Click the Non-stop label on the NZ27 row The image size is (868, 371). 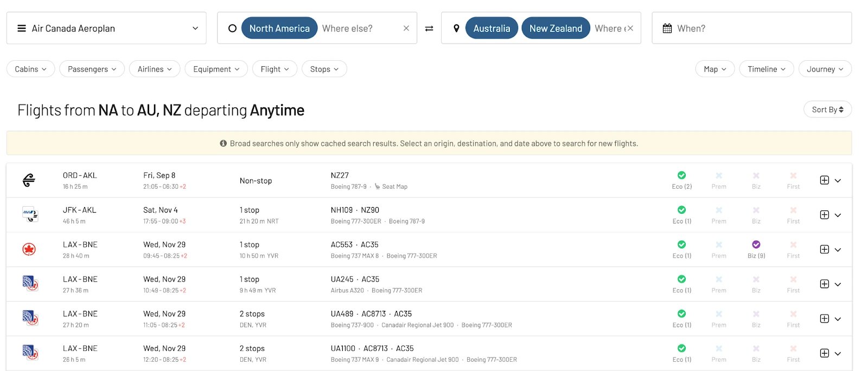pyautogui.click(x=256, y=181)
